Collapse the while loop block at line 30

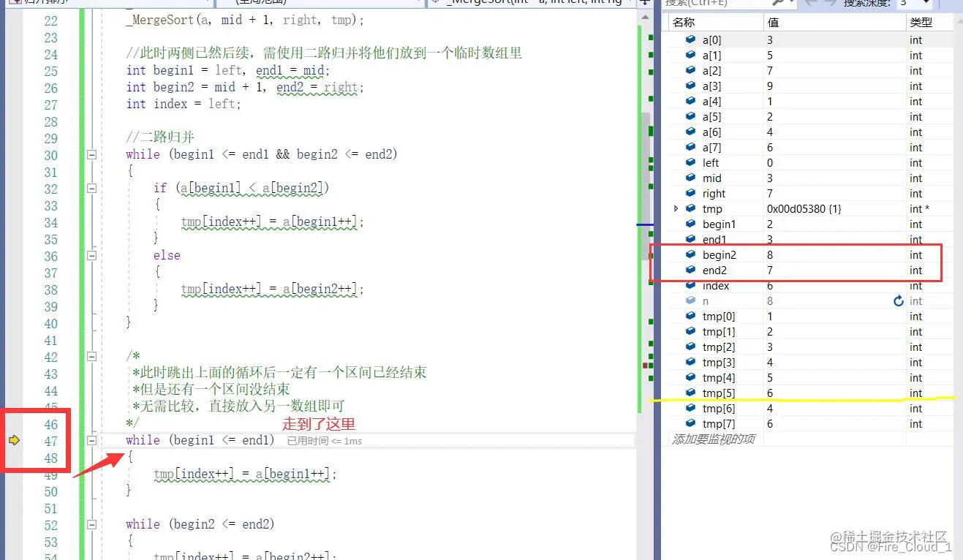pos(91,154)
